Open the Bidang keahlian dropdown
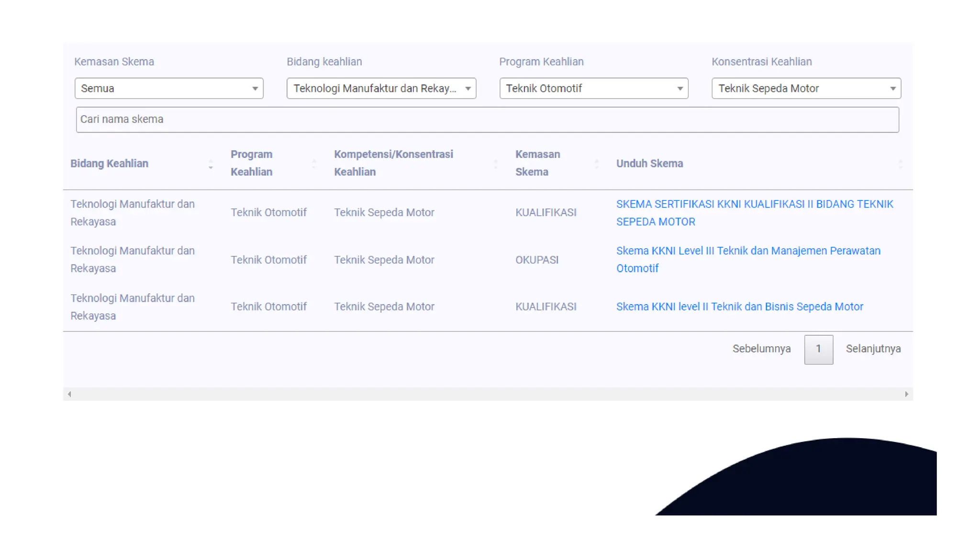The width and height of the screenshot is (980, 551). (x=381, y=88)
